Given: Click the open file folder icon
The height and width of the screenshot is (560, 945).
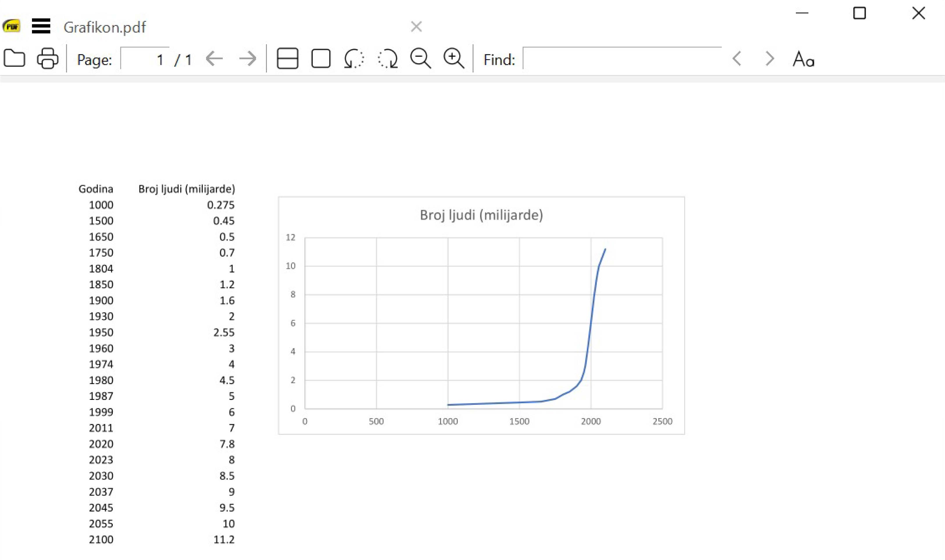Looking at the screenshot, I should (14, 58).
